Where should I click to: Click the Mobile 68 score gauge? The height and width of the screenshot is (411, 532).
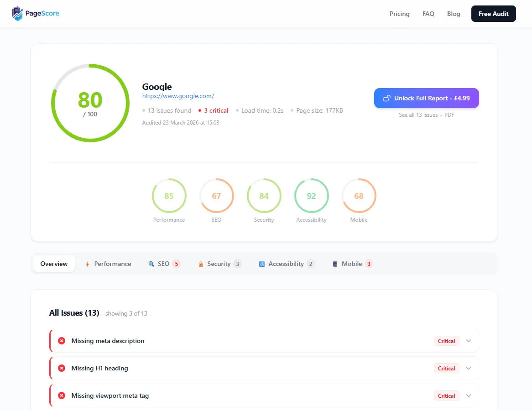point(359,196)
